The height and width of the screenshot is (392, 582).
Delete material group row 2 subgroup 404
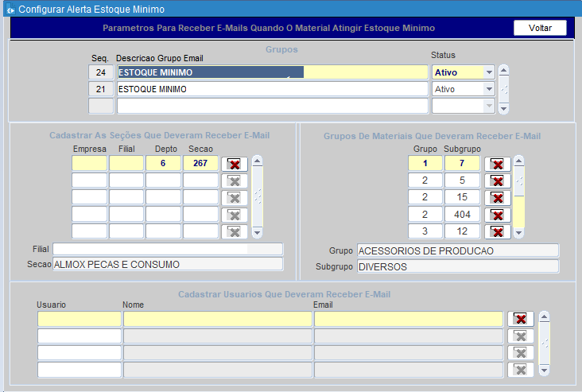pos(498,215)
